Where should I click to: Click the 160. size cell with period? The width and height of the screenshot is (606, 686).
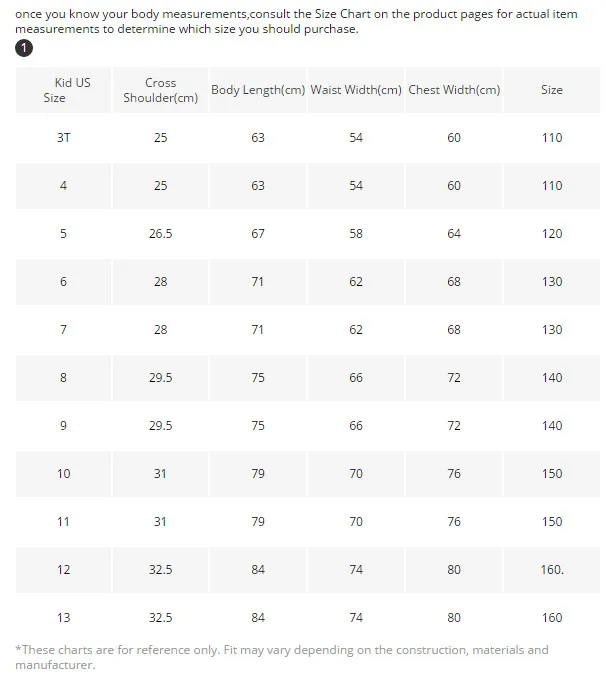tap(552, 570)
